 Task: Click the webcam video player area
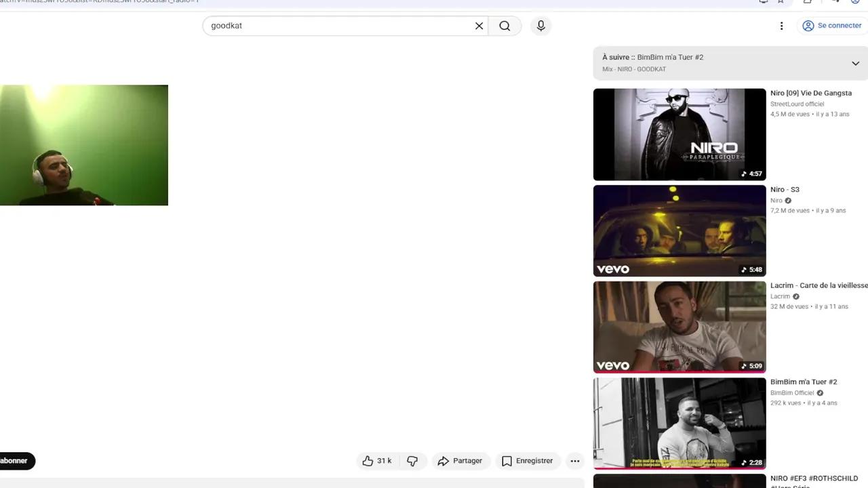point(84,145)
